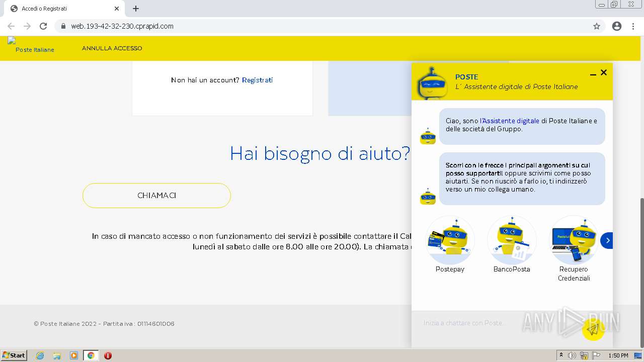Viewport: 644px width, 362px height.
Task: View site info via the padlock icon
Action: pyautogui.click(x=63, y=26)
